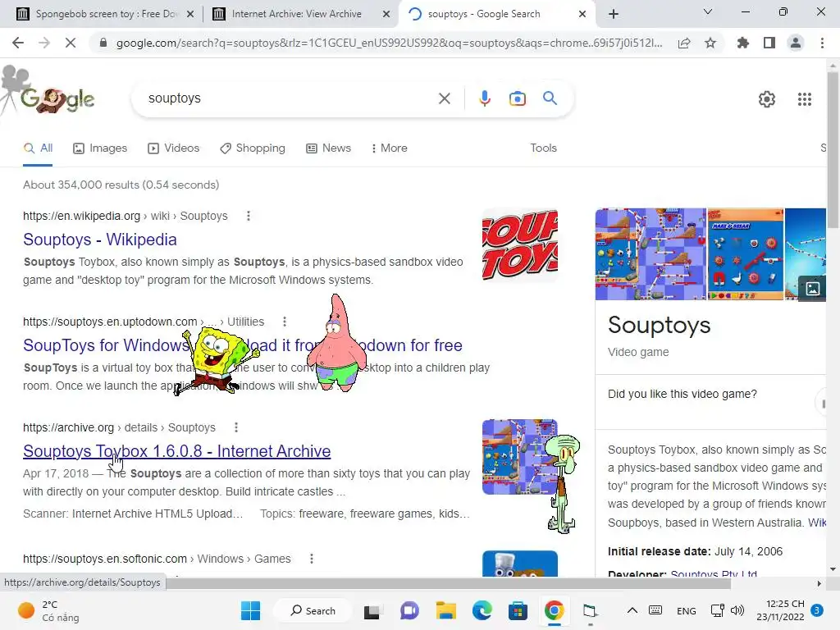Open more images in knowledge panel

pyautogui.click(x=812, y=289)
